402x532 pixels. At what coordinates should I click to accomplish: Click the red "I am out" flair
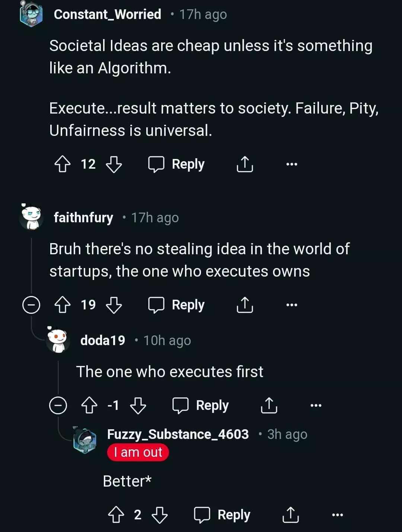point(138,453)
